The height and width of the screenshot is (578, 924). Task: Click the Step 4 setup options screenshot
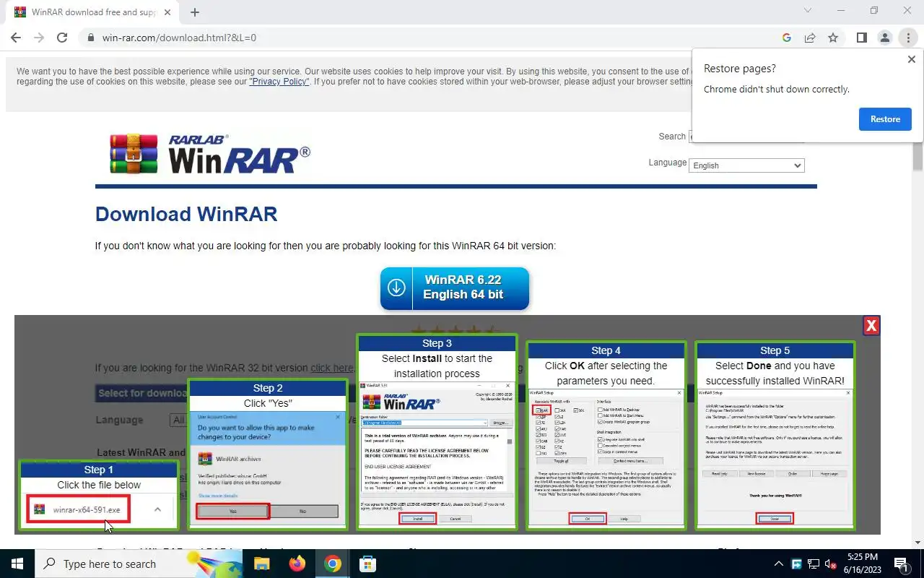click(x=606, y=457)
